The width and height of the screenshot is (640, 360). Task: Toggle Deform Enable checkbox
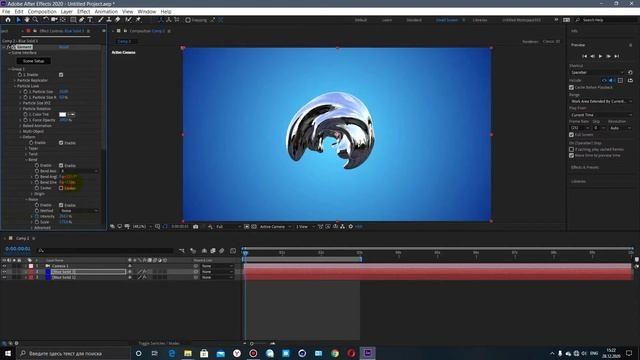point(61,143)
